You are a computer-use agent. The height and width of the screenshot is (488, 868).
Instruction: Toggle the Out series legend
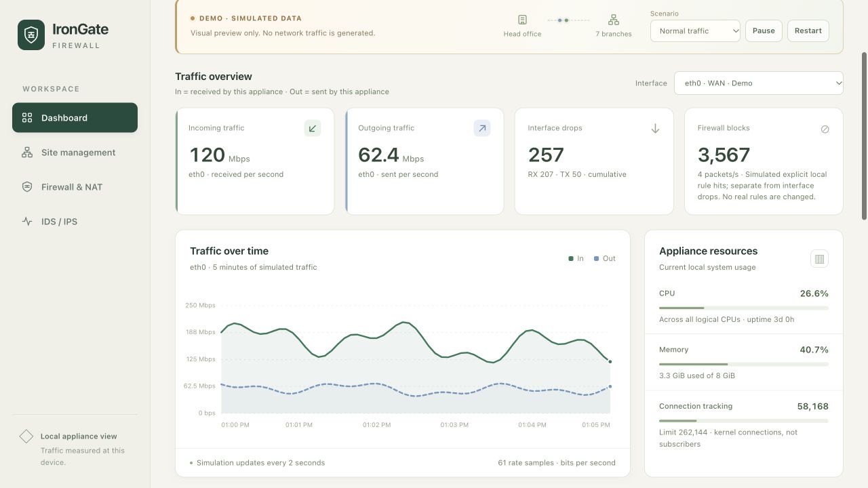(604, 258)
